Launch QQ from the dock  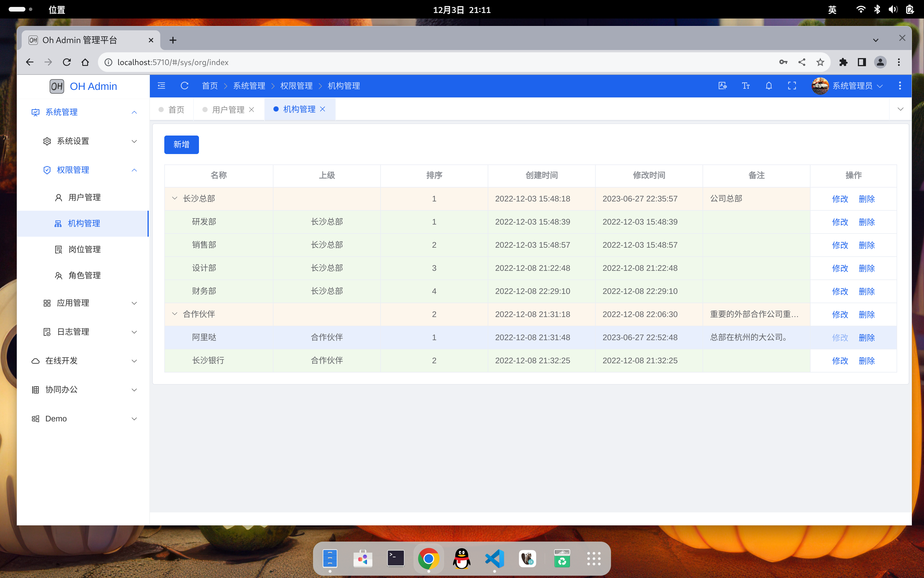462,559
